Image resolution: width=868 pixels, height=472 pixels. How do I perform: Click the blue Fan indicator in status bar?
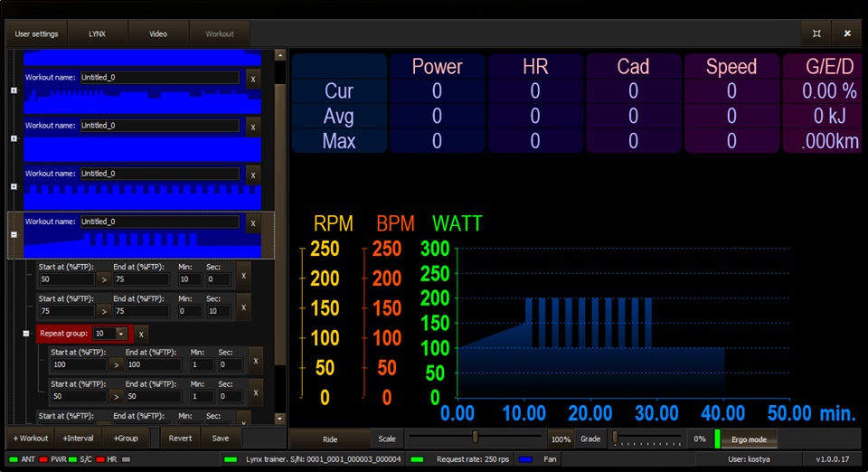[x=525, y=459]
